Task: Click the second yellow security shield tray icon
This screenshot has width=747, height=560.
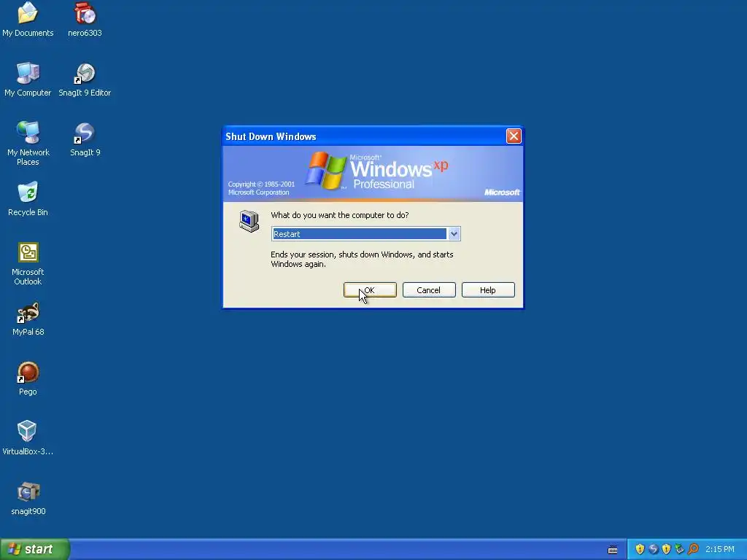Action: click(x=666, y=549)
